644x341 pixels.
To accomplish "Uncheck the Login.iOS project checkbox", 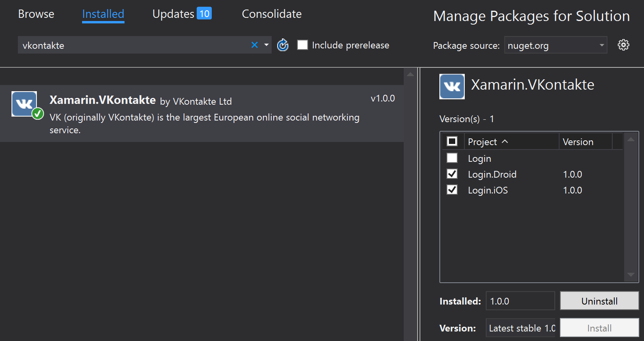I will [x=452, y=190].
